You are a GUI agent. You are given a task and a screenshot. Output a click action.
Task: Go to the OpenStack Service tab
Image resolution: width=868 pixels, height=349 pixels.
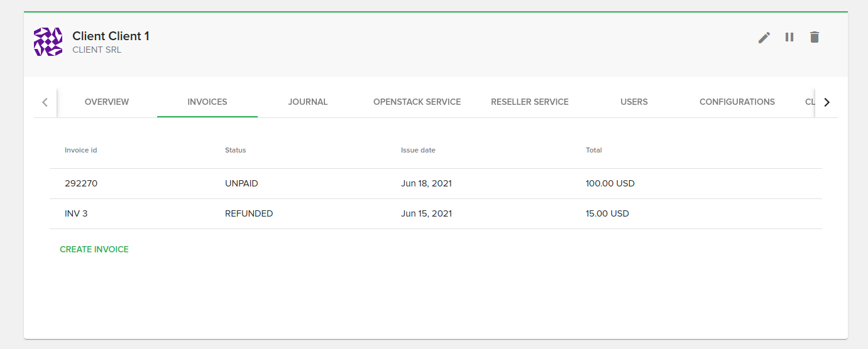click(417, 102)
